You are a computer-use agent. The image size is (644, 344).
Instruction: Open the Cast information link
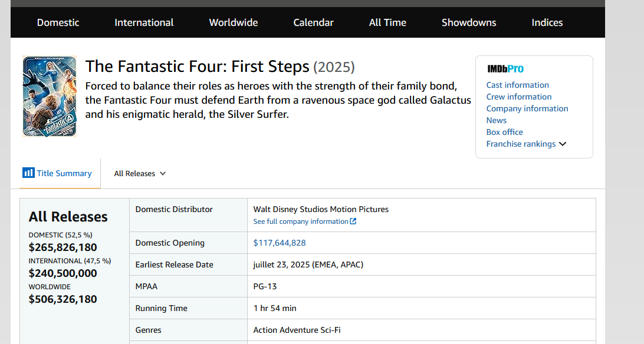[x=518, y=85]
